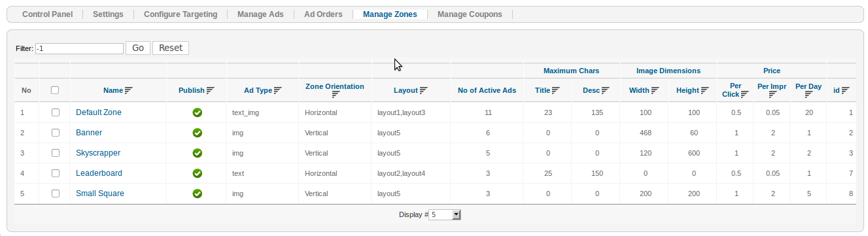Sort by Per Day price icon

[808, 95]
